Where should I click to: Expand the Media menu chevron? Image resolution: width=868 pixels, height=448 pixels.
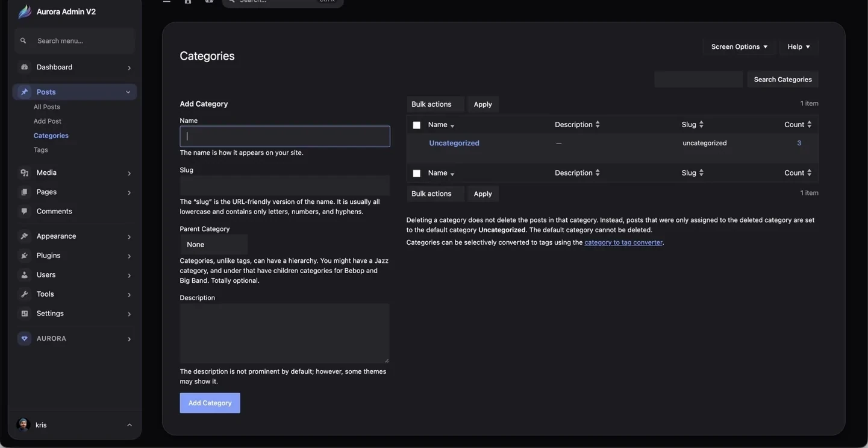pos(129,173)
